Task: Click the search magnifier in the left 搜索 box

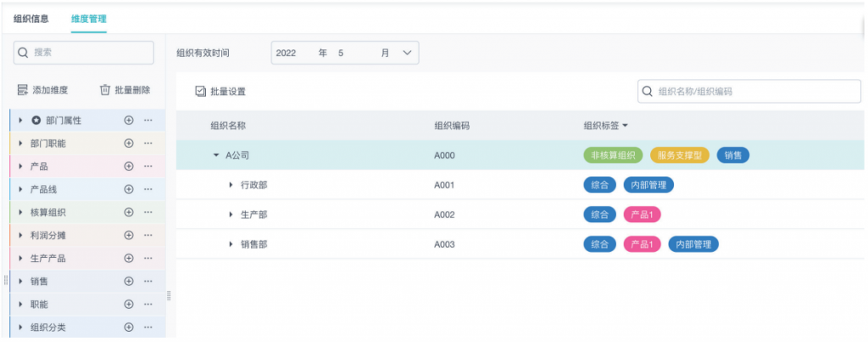Action: 23,53
